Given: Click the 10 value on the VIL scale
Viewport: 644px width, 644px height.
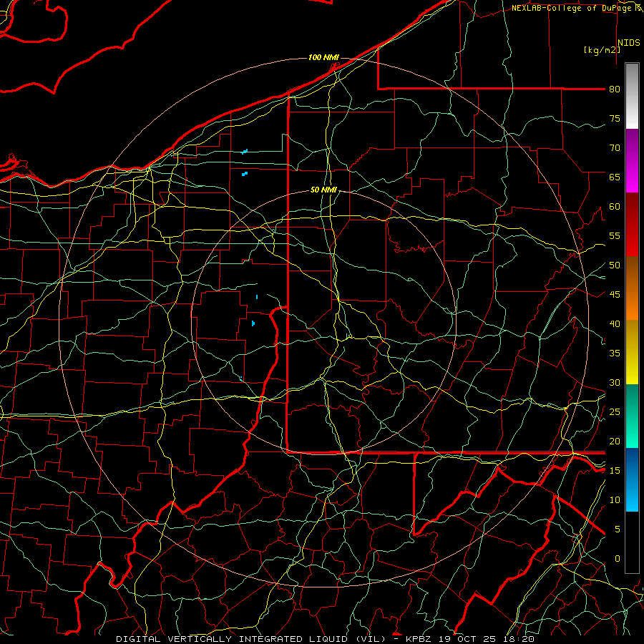Looking at the screenshot, I should click(x=615, y=500).
